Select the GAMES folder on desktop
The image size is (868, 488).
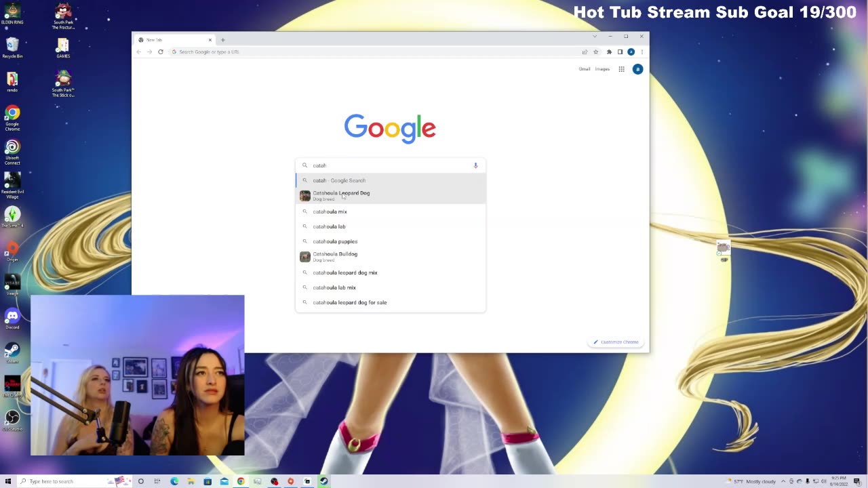click(x=63, y=47)
